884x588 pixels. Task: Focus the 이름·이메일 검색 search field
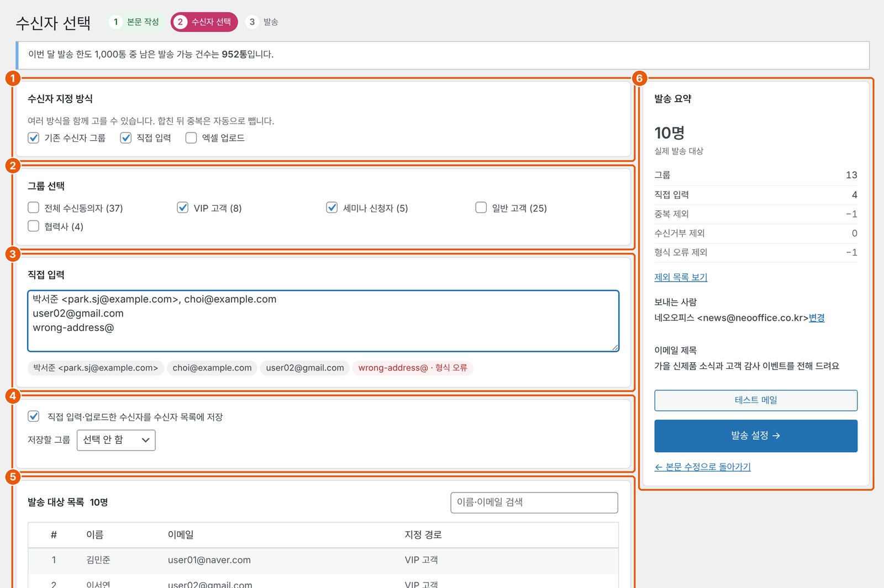(534, 502)
